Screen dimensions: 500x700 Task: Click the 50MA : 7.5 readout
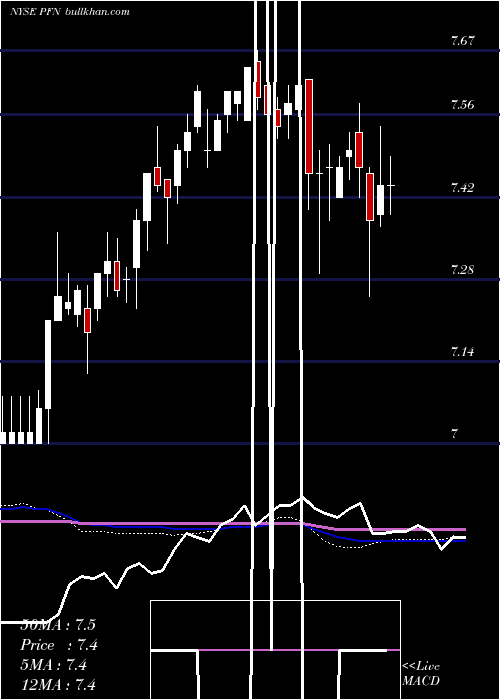coord(58,625)
